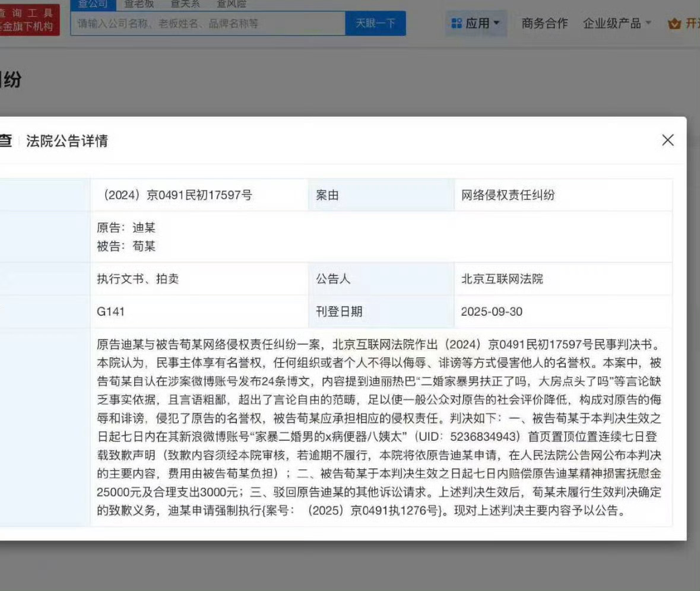Click case number (2024)京0491民初17597号
The height and width of the screenshot is (591, 700).
coord(178,195)
